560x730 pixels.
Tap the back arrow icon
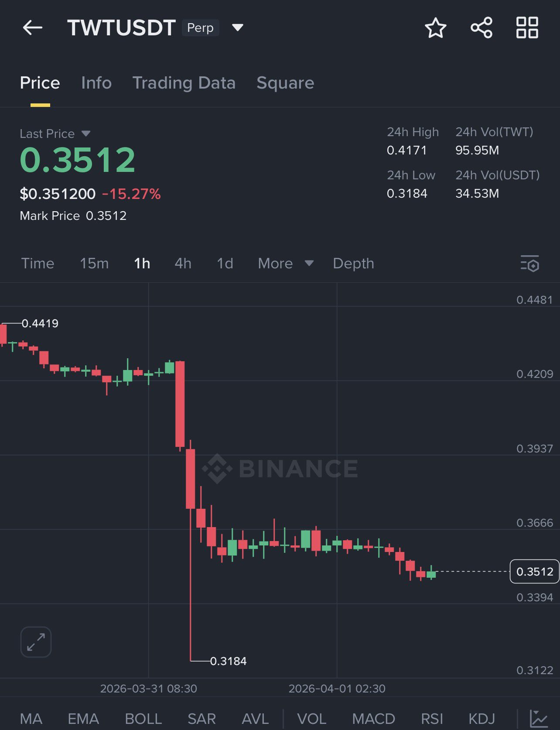pyautogui.click(x=33, y=28)
